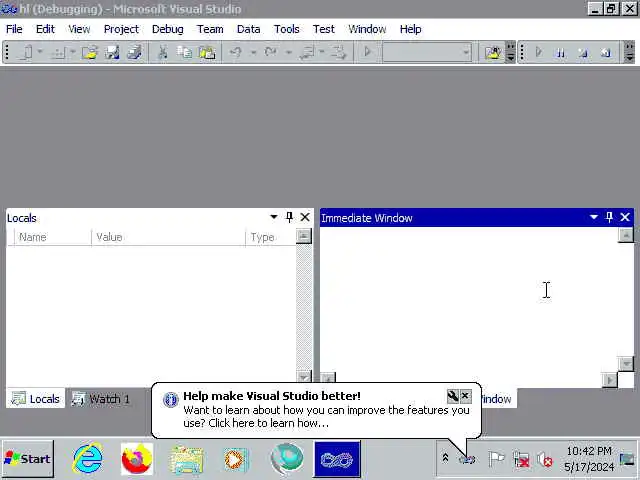640x480 pixels.
Task: Click the Copy toolbar icon
Action: point(184,52)
